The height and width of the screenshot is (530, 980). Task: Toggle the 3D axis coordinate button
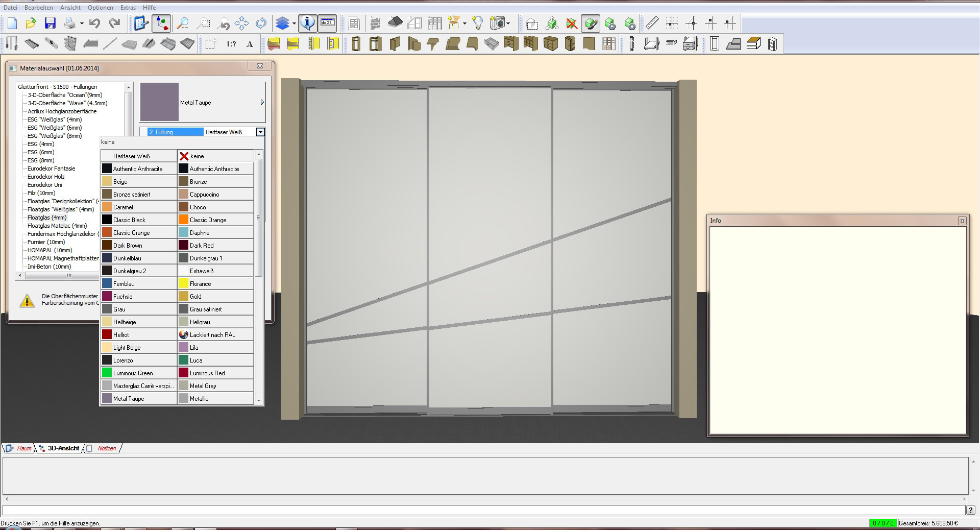162,23
